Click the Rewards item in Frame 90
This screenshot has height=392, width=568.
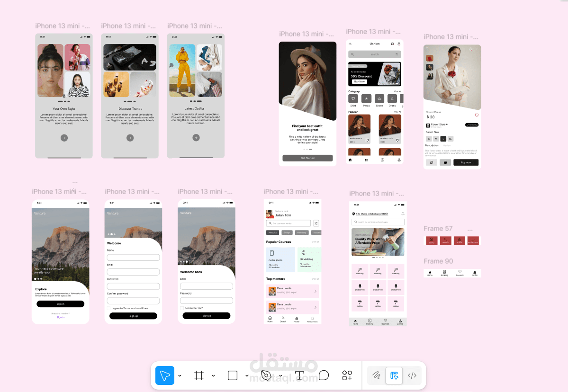[460, 273]
